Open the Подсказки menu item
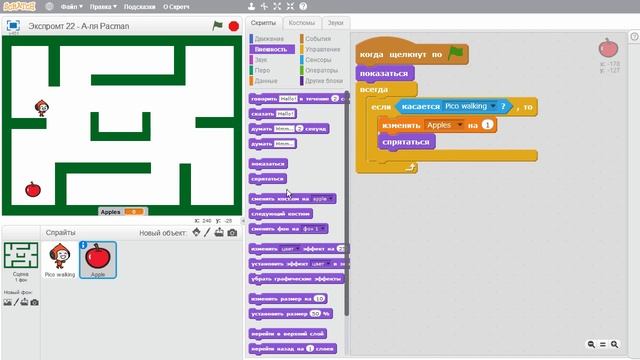Viewport: 640px width, 360px height. pyautogui.click(x=140, y=7)
